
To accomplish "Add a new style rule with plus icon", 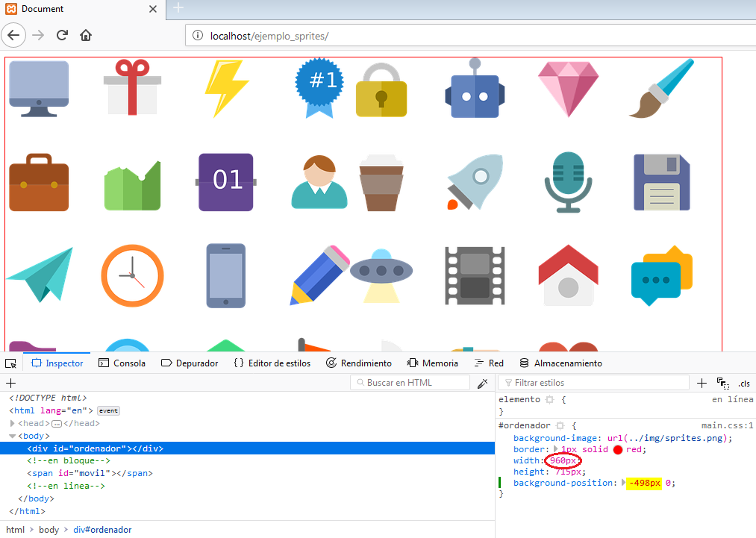I will 702,383.
